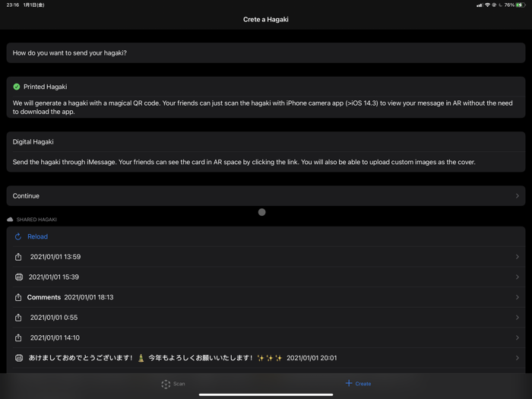Screen dimensions: 532x399
Task: Expand chevron on 2021/01/01 0:55 row
Action: coord(517,318)
